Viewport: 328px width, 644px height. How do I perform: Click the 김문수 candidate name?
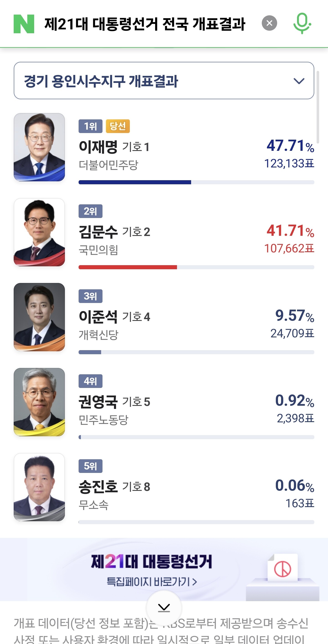click(98, 232)
